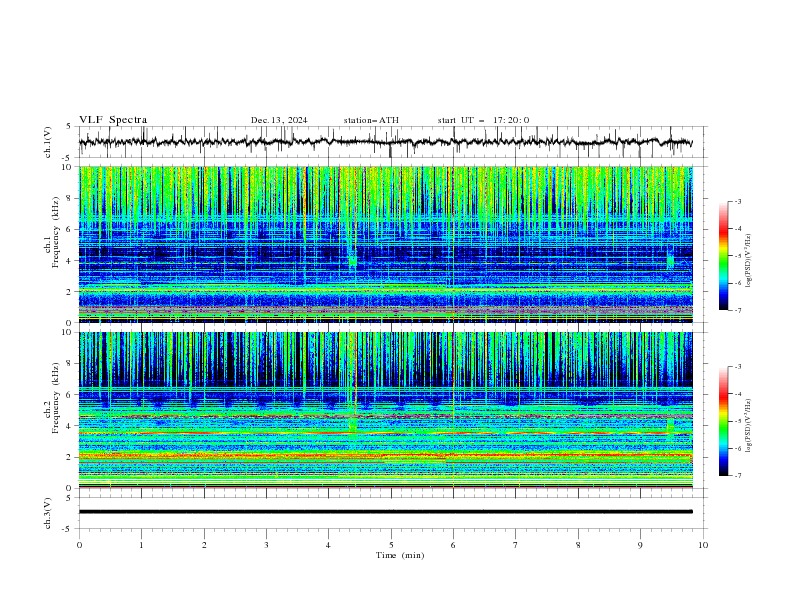Click the 'start UT = 17:20:0' text
The width and height of the screenshot is (792, 612).
tap(483, 120)
